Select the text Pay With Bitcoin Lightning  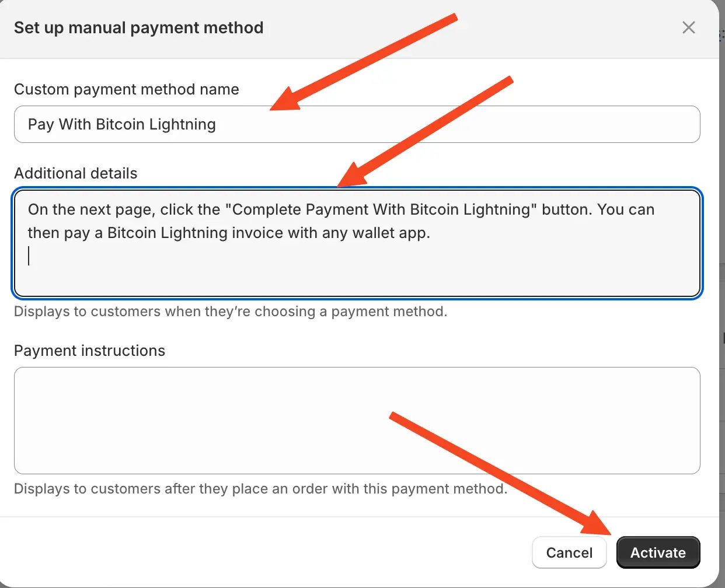click(x=121, y=124)
